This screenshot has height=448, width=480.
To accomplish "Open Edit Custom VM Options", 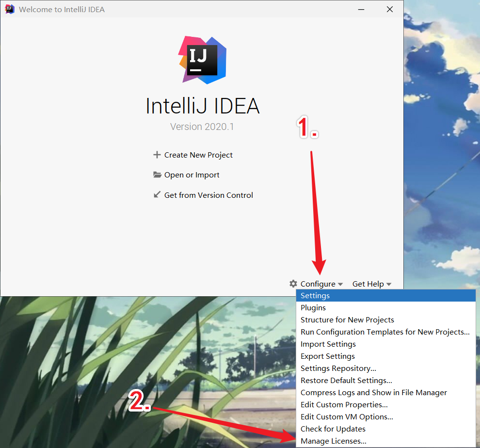I will [x=386, y=417].
